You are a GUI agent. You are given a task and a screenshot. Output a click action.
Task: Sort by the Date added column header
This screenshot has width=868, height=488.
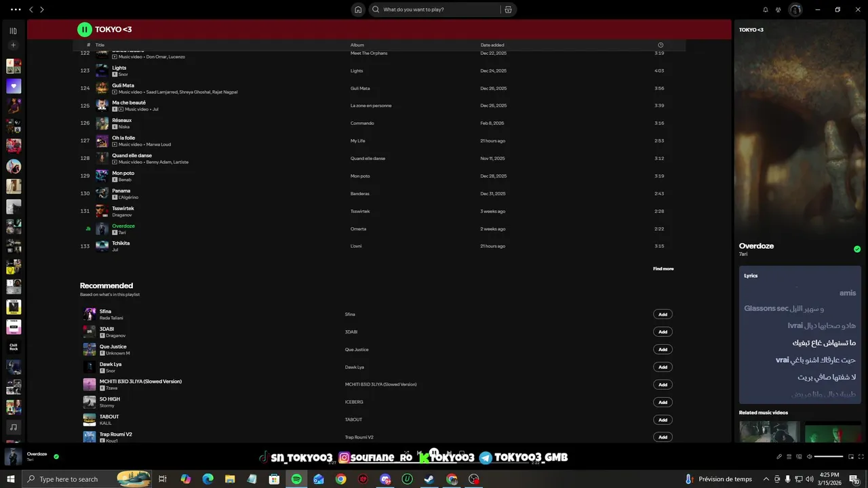[492, 45]
